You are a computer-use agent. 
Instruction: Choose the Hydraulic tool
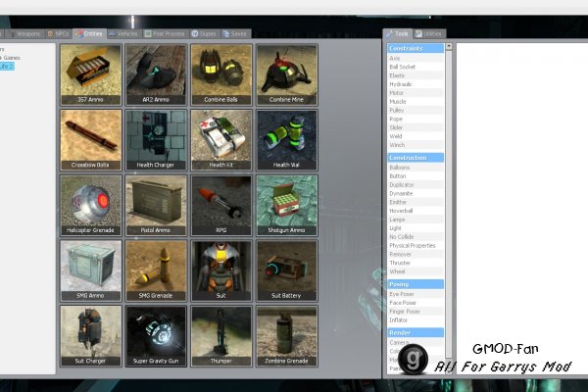416,84
